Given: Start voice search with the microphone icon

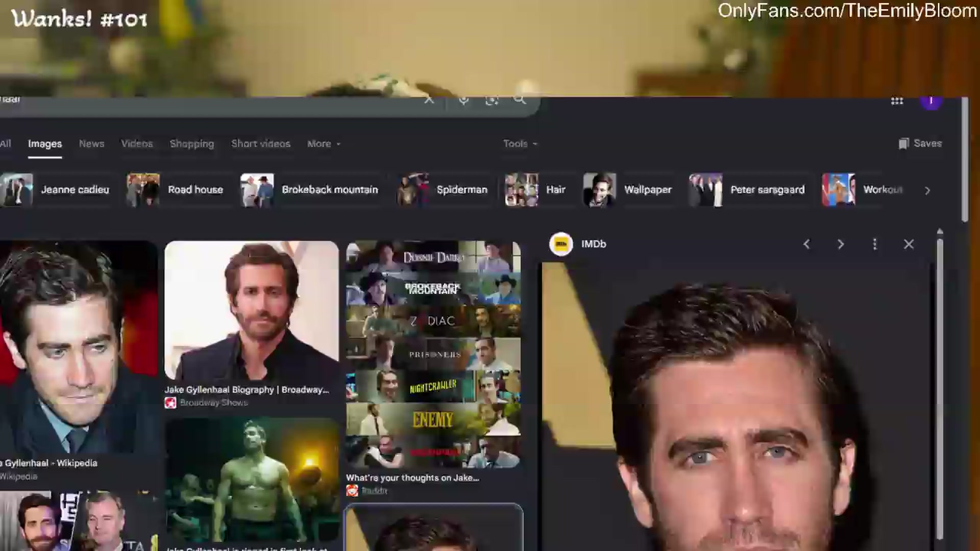Looking at the screenshot, I should pos(463,100).
